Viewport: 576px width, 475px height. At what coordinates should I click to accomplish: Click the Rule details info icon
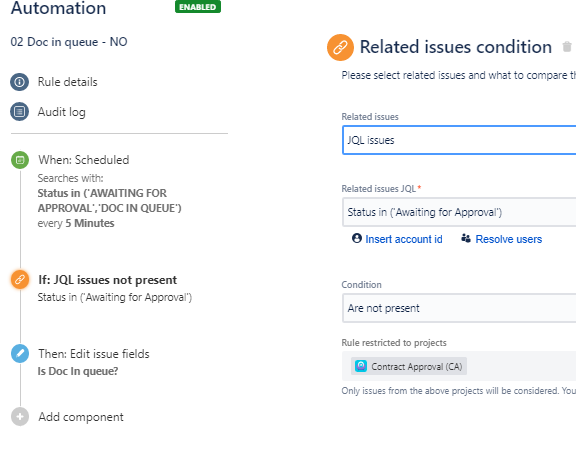[x=19, y=82]
